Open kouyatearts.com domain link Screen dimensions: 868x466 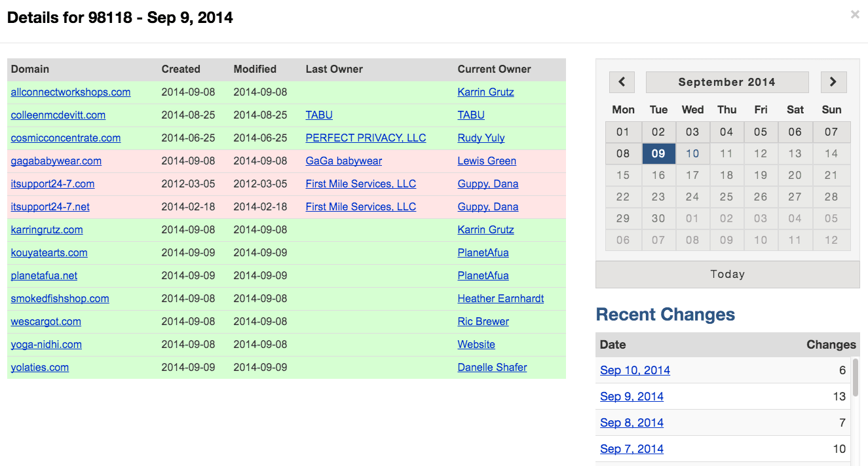[x=49, y=252]
